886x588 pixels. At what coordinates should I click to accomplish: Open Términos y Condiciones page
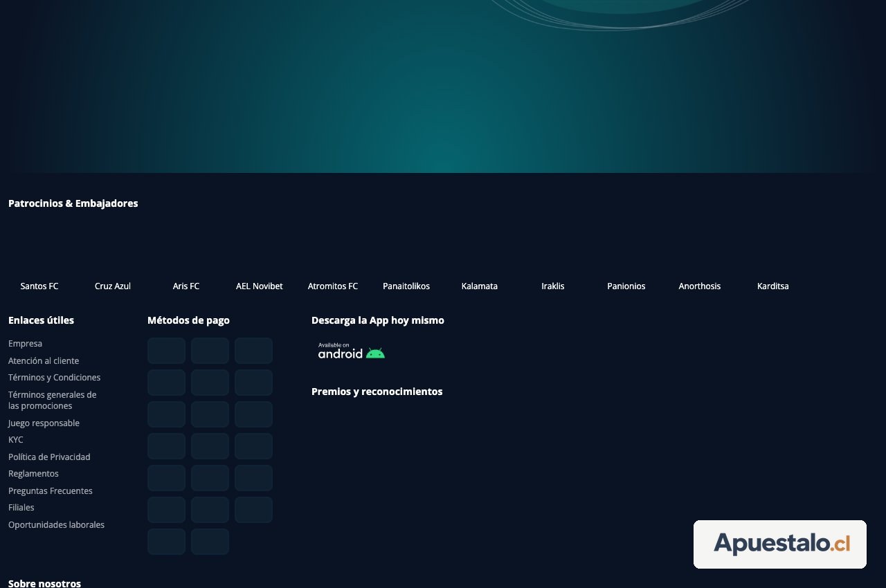pos(54,378)
